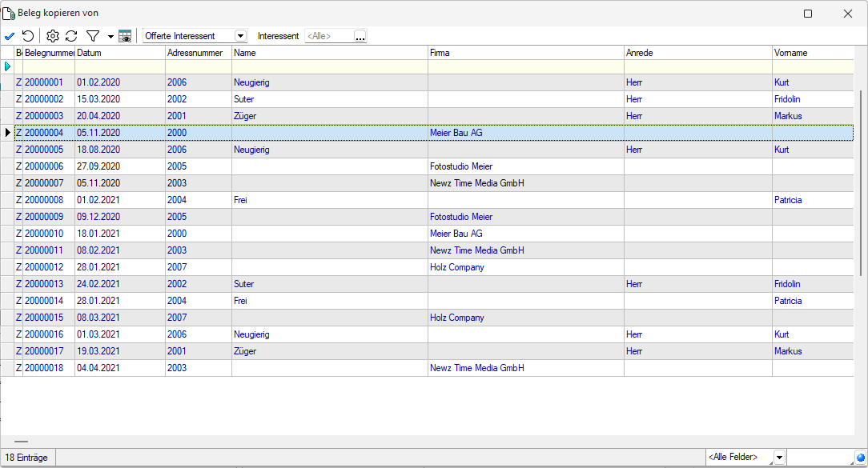Viewport: 868px width, 468px height.
Task: Click the undo/reset arrow icon
Action: (x=28, y=36)
